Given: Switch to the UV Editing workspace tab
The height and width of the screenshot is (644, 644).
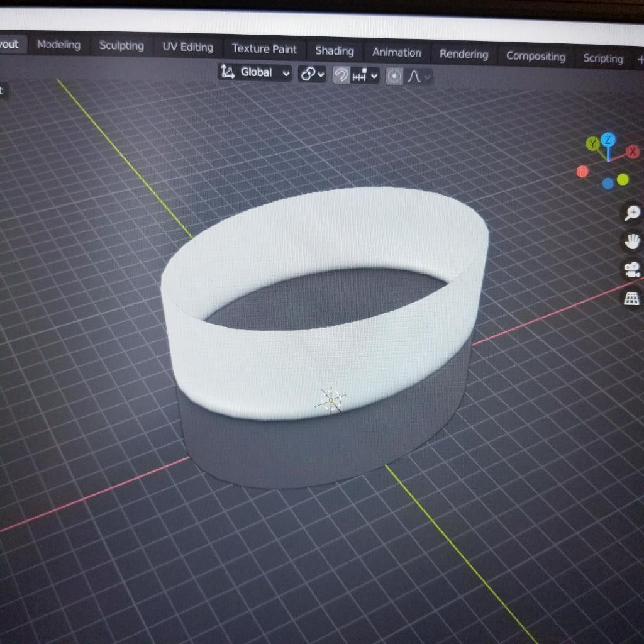Looking at the screenshot, I should [x=187, y=47].
